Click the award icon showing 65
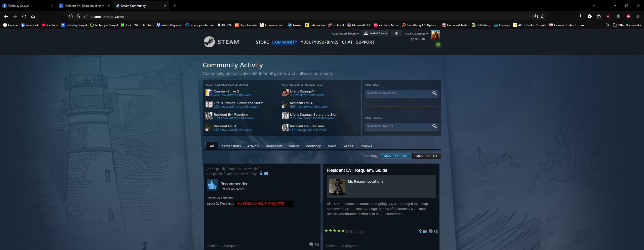 [x=261, y=173]
